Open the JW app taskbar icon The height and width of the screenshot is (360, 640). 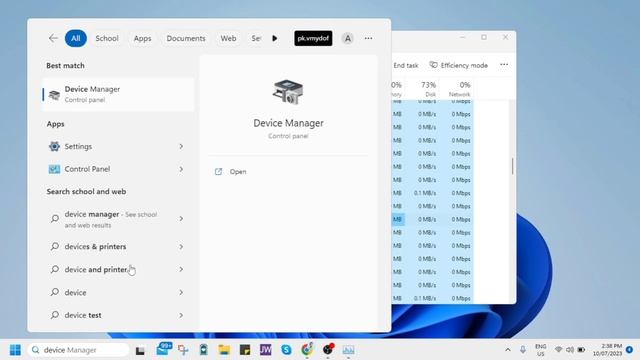(x=266, y=350)
